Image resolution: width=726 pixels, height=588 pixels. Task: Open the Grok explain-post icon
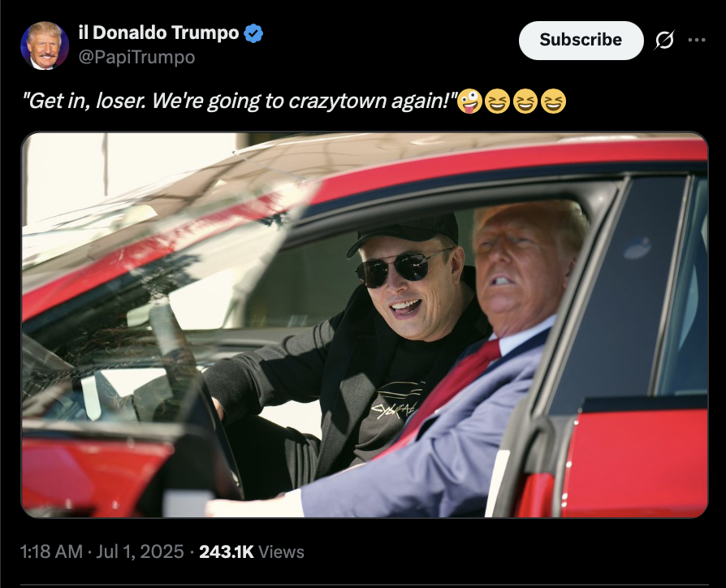[x=664, y=41]
